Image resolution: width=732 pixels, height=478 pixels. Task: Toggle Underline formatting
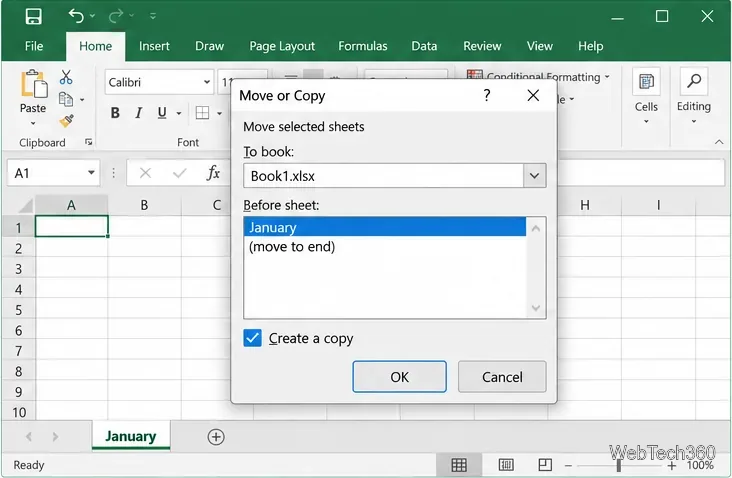point(162,112)
